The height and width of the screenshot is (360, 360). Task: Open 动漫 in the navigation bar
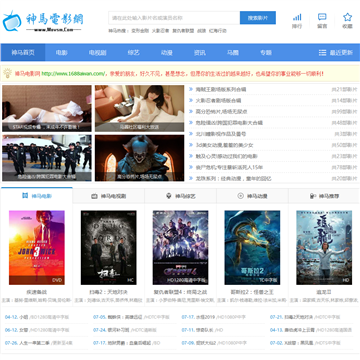click(167, 53)
